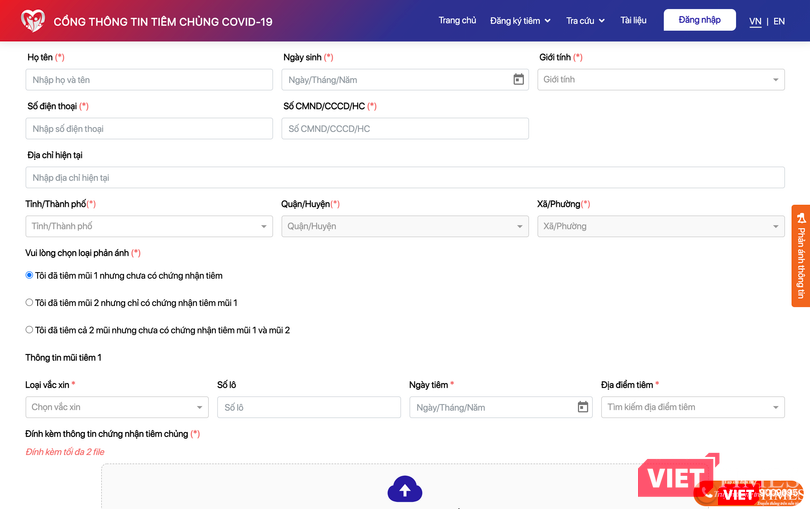Viewport: 810px width, 509px height.
Task: Click the heart logo in the header
Action: click(33, 21)
